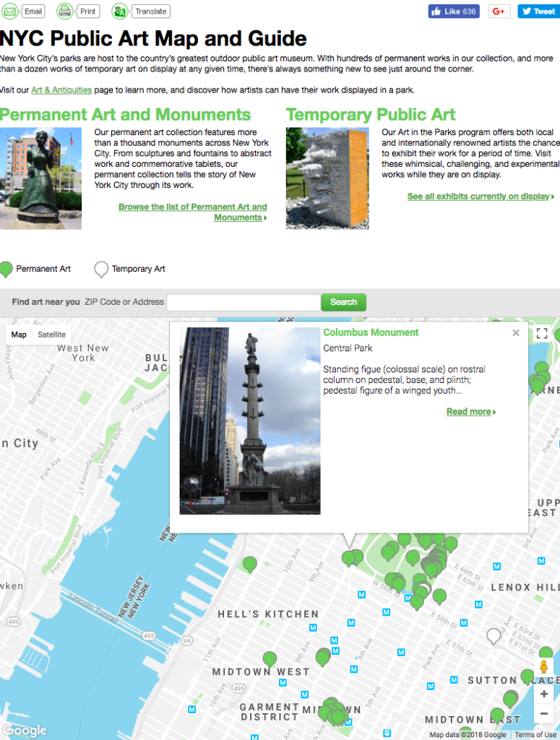Image resolution: width=560 pixels, height=740 pixels.
Task: Switch map to Satellite view
Action: click(x=51, y=335)
